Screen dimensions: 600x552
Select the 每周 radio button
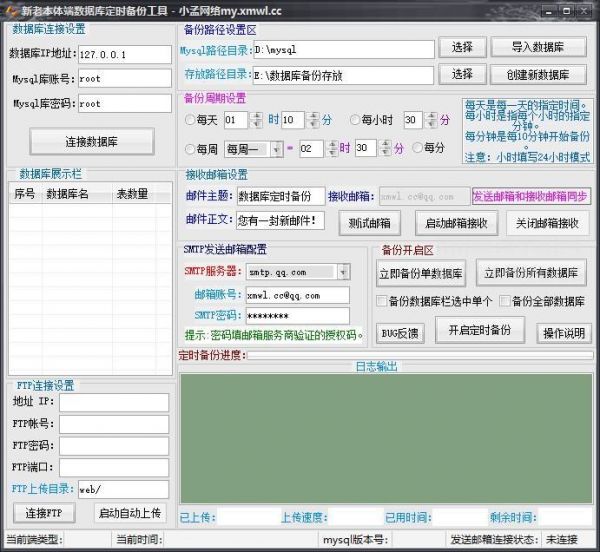pos(190,149)
